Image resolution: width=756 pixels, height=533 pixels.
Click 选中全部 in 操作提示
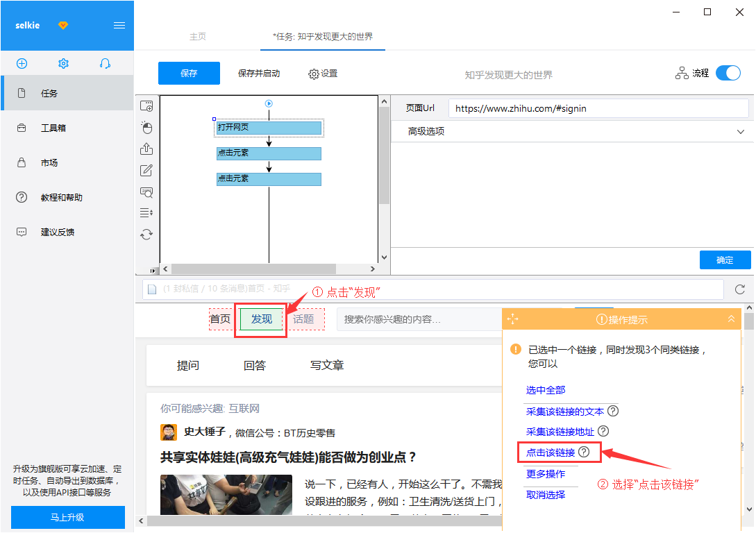click(545, 390)
